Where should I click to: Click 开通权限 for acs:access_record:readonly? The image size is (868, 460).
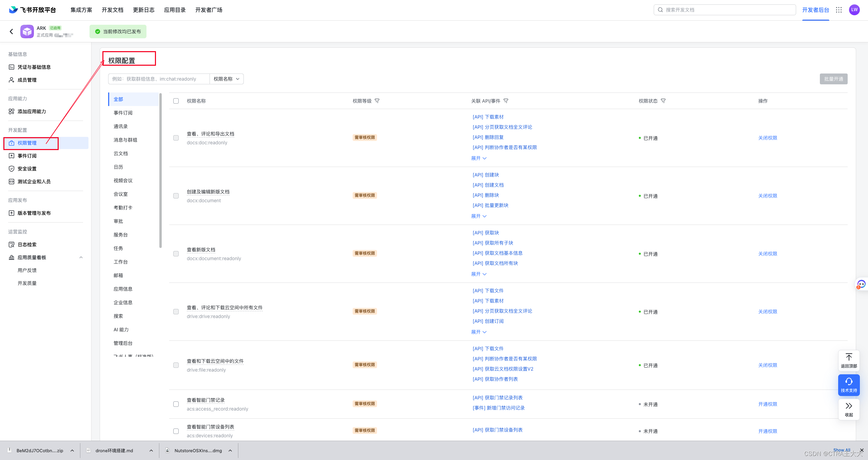pos(767,404)
